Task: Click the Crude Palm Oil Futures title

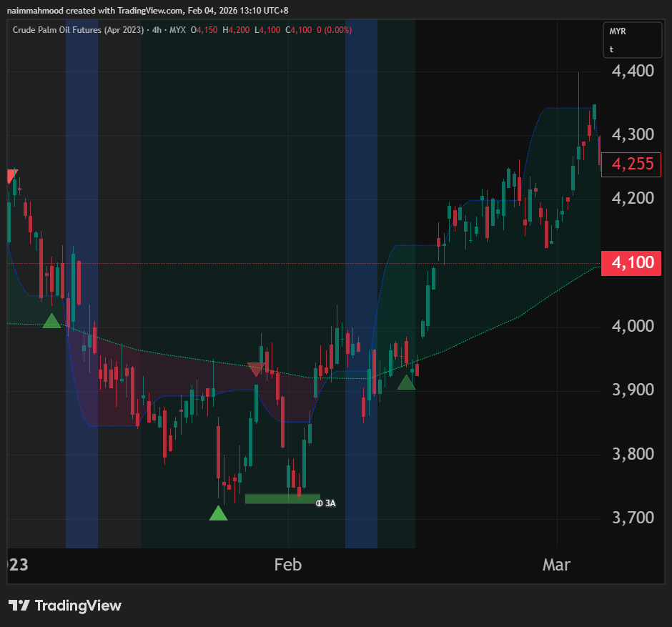Action: pyautogui.click(x=78, y=30)
